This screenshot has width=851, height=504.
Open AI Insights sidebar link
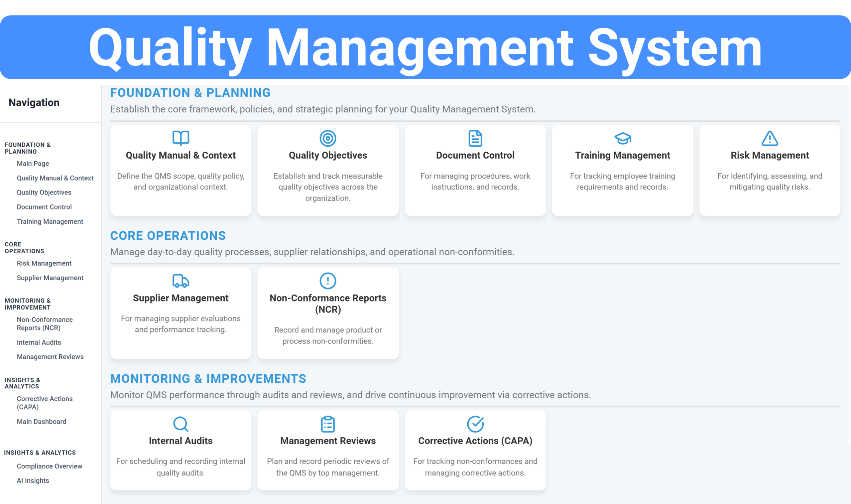click(33, 481)
